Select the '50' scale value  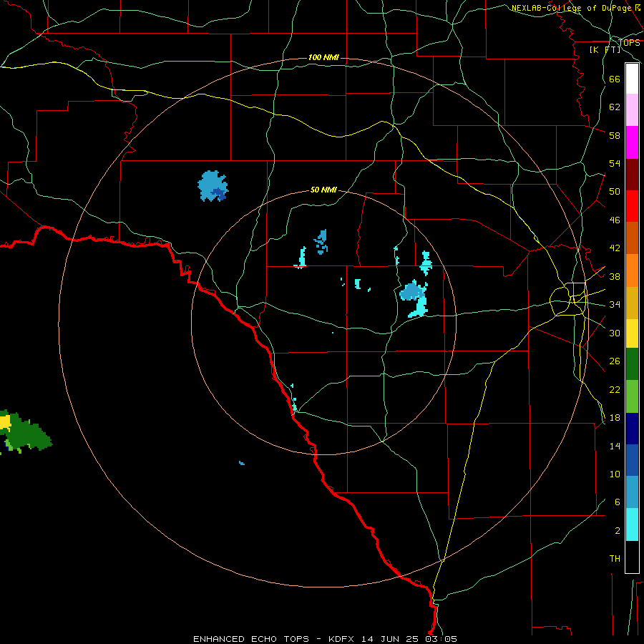click(615, 192)
